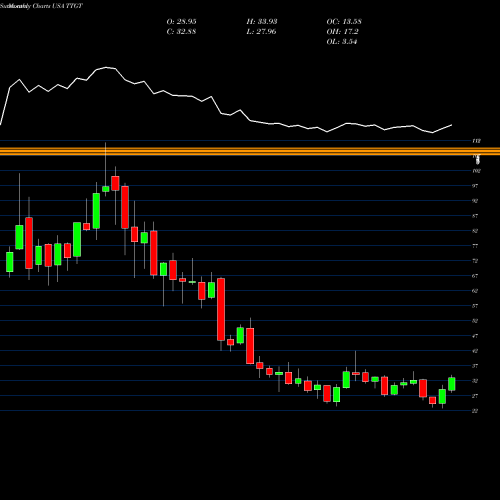Select the high value 'H: 33.93'

(x=262, y=22)
